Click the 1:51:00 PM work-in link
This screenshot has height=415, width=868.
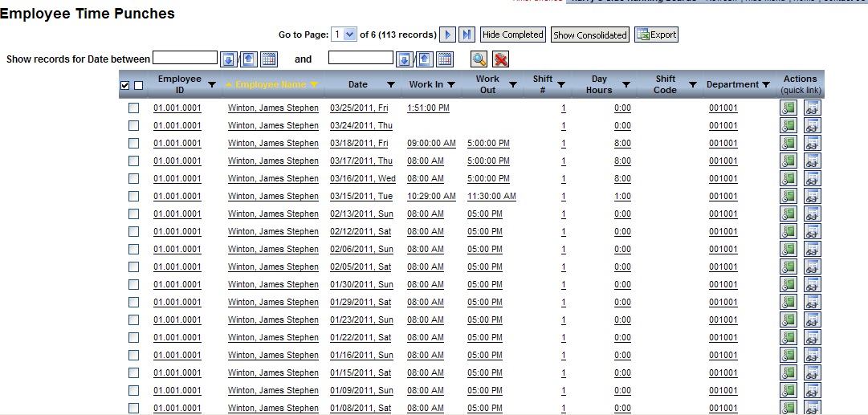click(429, 108)
